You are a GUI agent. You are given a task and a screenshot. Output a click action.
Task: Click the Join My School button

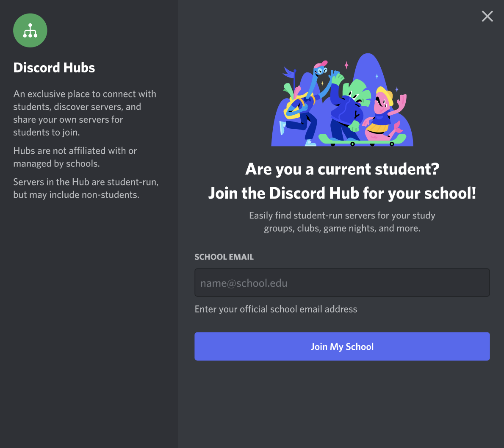point(342,346)
